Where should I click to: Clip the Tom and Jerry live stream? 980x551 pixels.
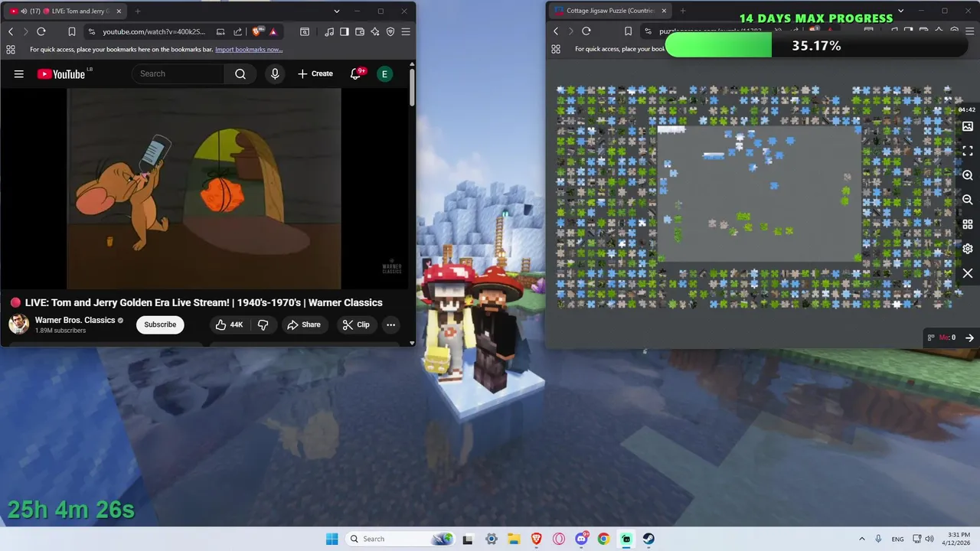(x=356, y=324)
